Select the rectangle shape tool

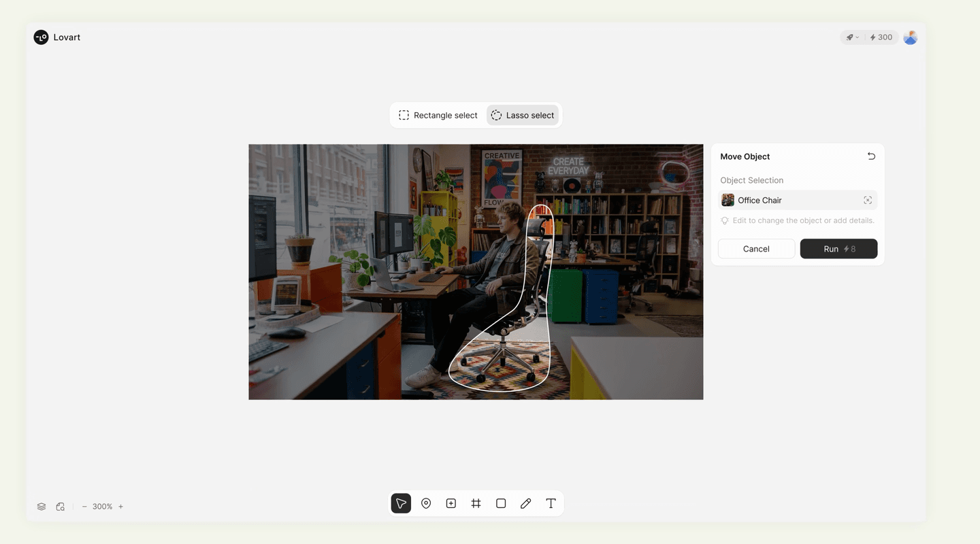[x=501, y=503]
